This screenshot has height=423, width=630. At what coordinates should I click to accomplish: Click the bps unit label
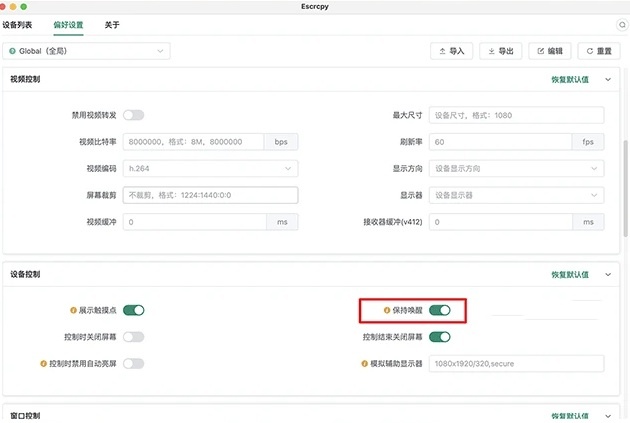click(281, 142)
